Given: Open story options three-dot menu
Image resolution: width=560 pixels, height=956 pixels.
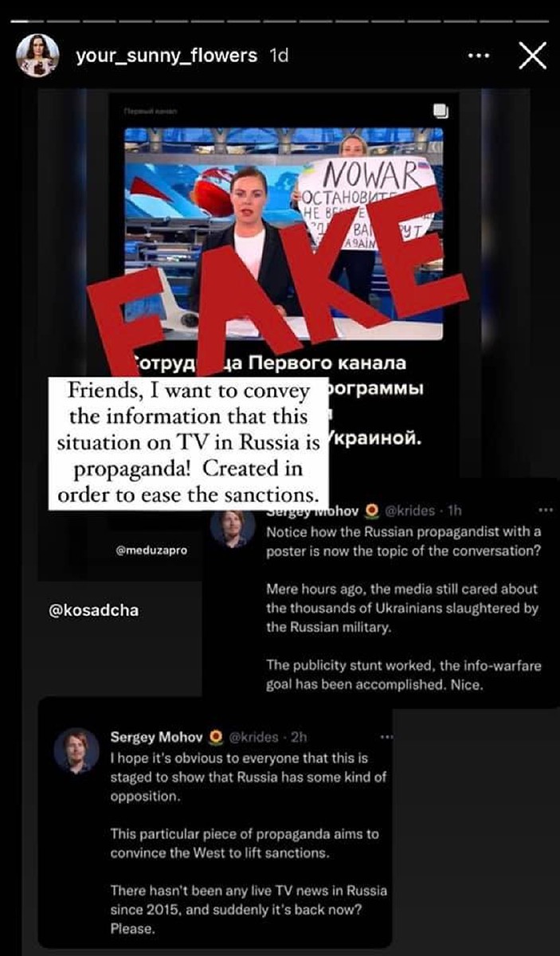Looking at the screenshot, I should [478, 56].
